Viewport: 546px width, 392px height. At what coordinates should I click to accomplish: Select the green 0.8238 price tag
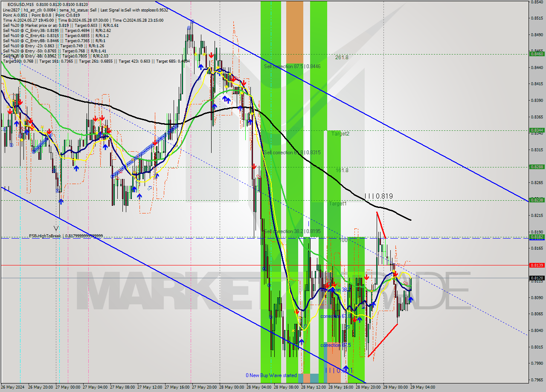point(537,200)
